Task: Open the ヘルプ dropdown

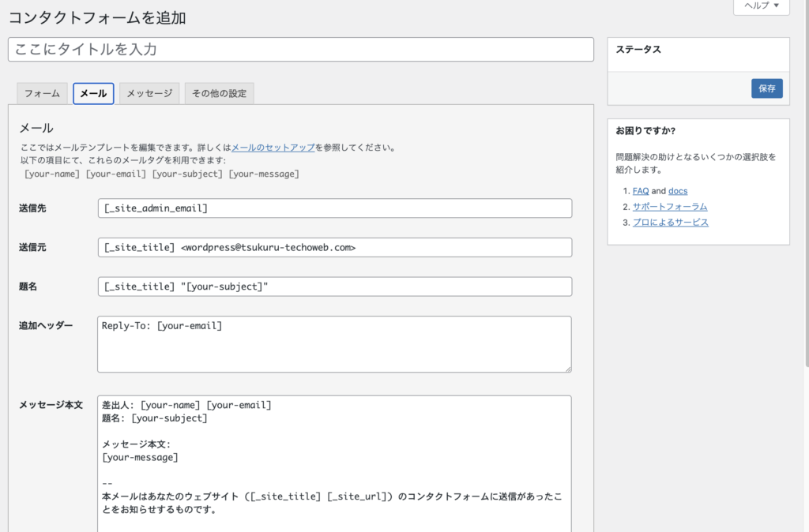Action: tap(761, 6)
